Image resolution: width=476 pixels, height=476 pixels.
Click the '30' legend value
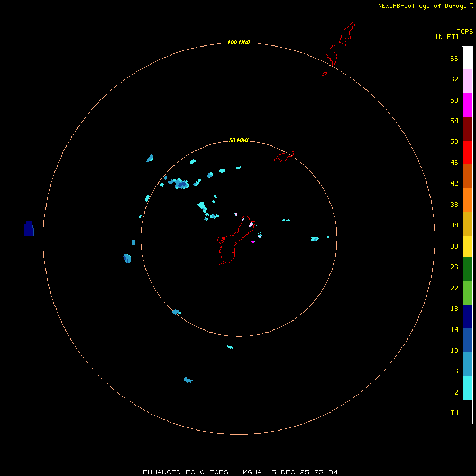(x=454, y=246)
